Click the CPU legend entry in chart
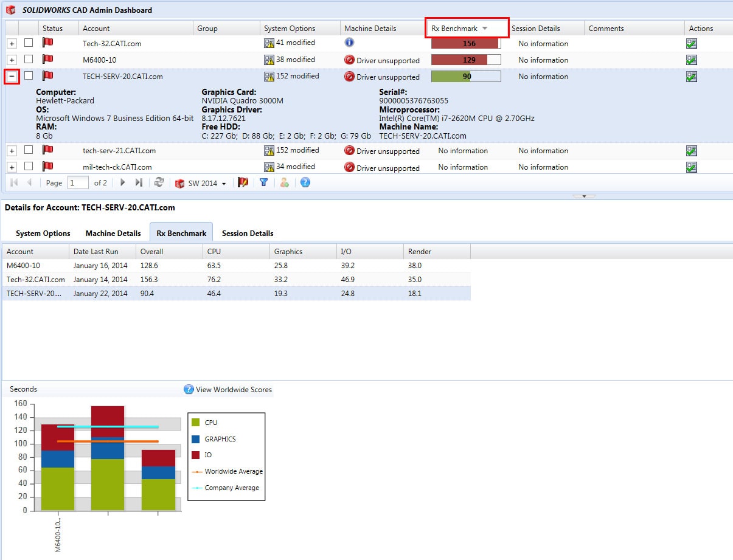733x560 pixels. (x=204, y=422)
